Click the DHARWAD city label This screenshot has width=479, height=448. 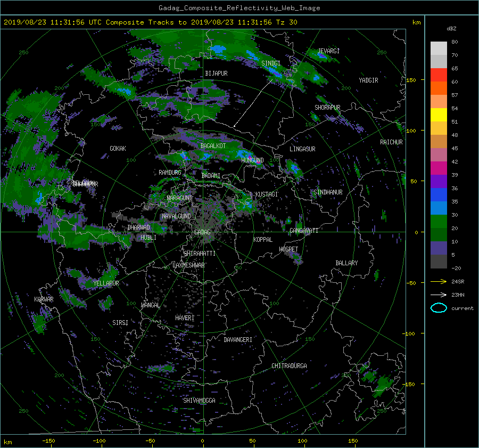pos(139,227)
